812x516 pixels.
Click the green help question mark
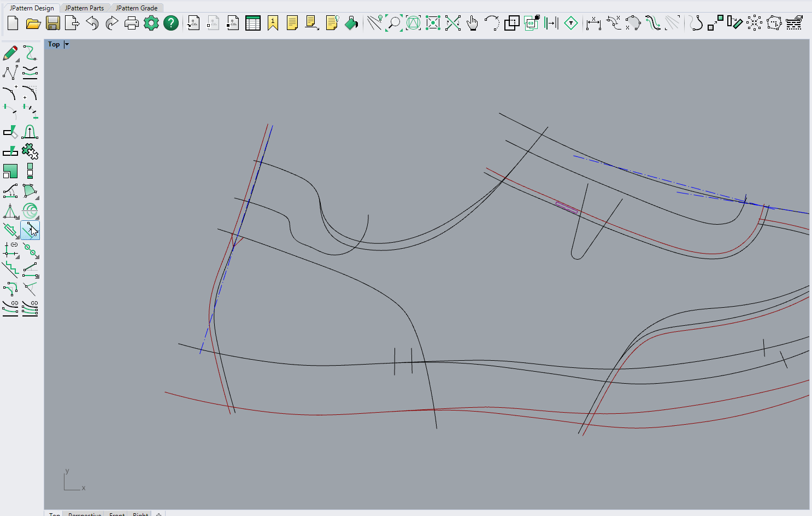click(171, 23)
